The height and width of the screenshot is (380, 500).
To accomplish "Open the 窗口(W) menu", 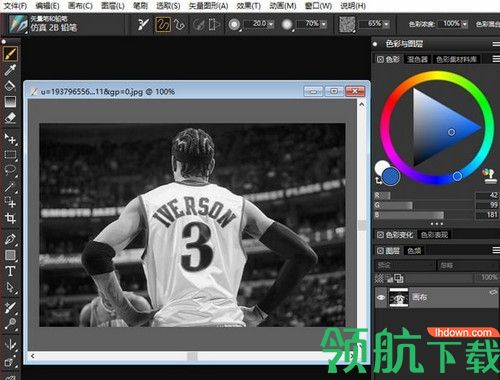I will click(318, 6).
